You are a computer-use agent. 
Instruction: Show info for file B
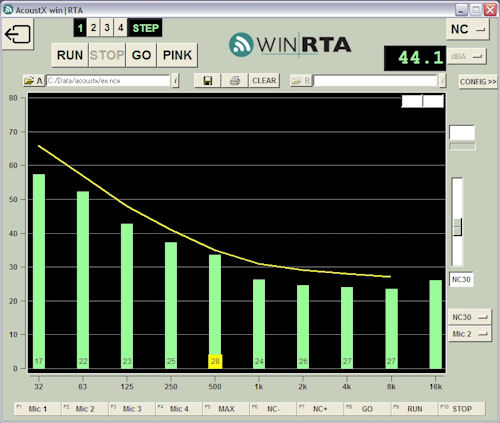coord(442,81)
